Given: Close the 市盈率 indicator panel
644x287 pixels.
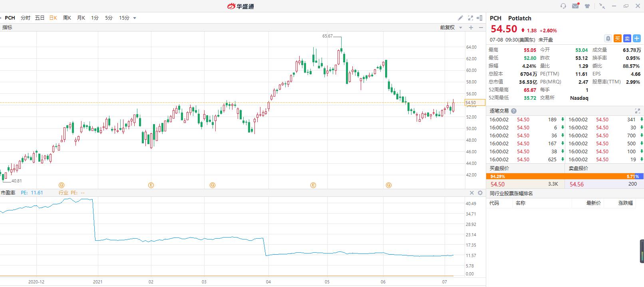Looking at the screenshot, I should tap(471, 193).
